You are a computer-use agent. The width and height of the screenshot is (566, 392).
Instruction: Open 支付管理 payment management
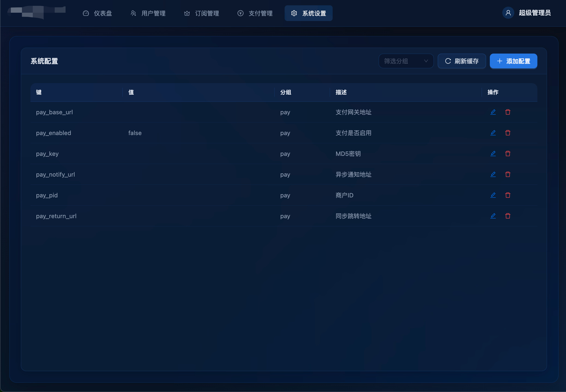click(x=255, y=13)
